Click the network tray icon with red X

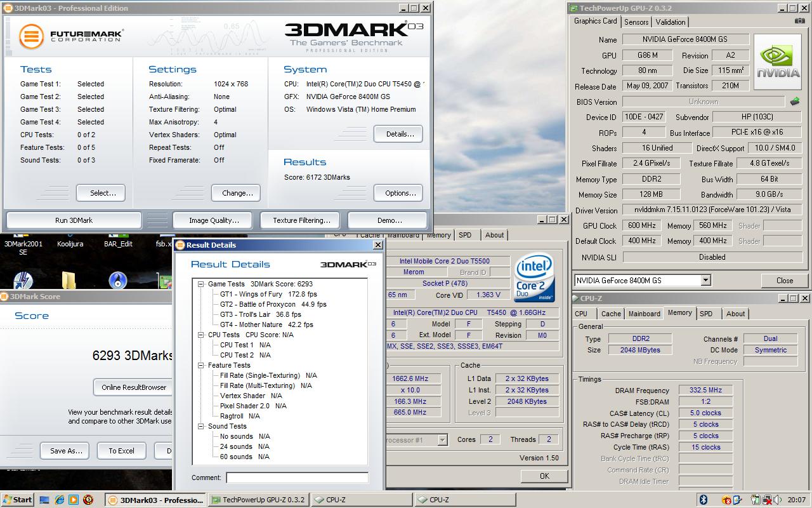point(766,500)
